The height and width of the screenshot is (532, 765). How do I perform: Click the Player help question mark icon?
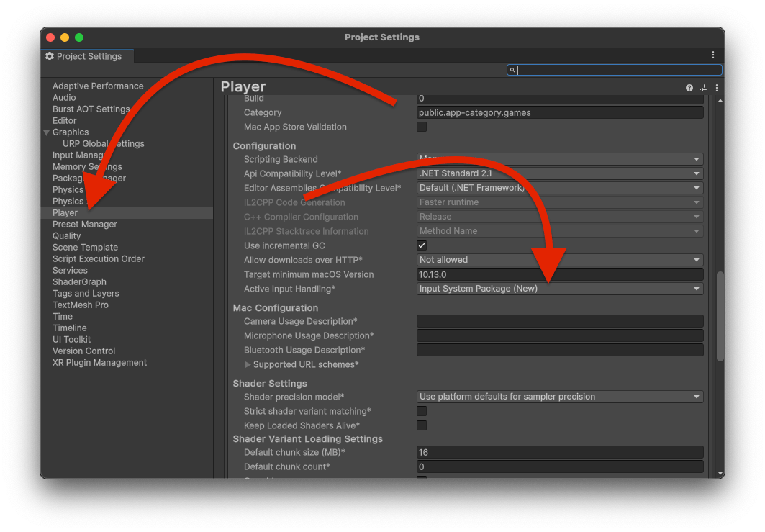pos(689,87)
